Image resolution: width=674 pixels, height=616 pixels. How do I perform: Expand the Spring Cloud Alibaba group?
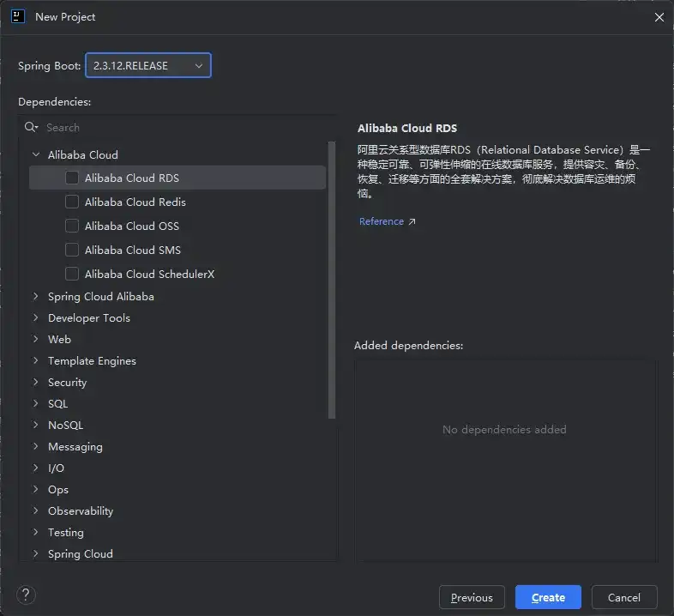click(x=36, y=297)
